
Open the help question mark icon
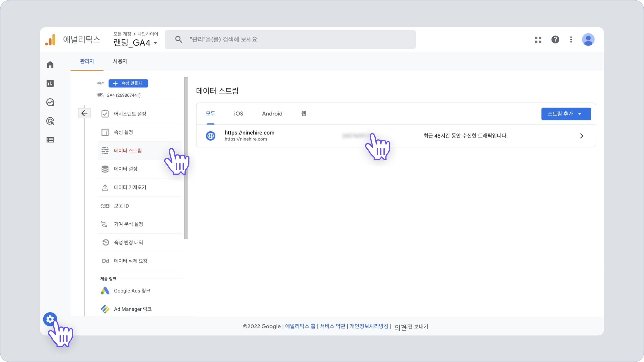pyautogui.click(x=555, y=40)
